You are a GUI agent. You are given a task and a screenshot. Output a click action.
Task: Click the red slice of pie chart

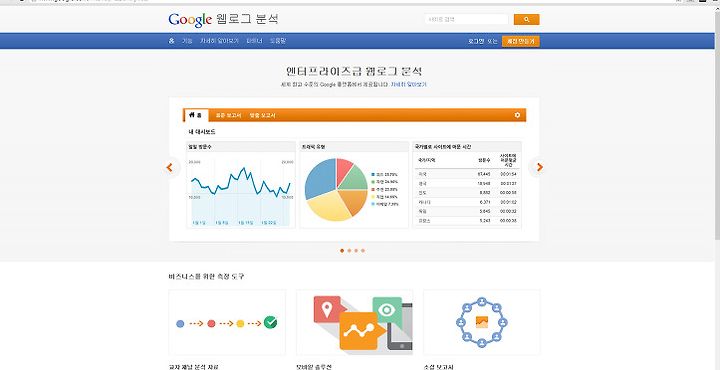tap(343, 169)
